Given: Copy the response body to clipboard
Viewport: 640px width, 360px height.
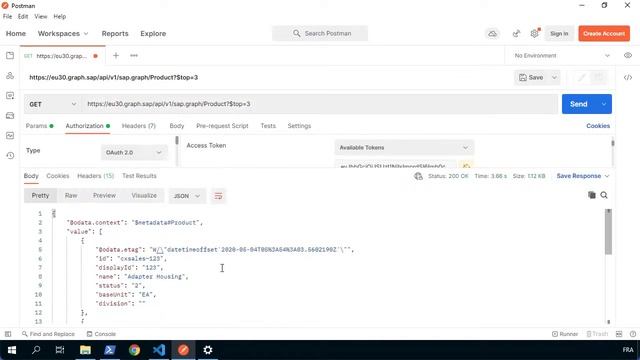Looking at the screenshot, I should [x=591, y=195].
